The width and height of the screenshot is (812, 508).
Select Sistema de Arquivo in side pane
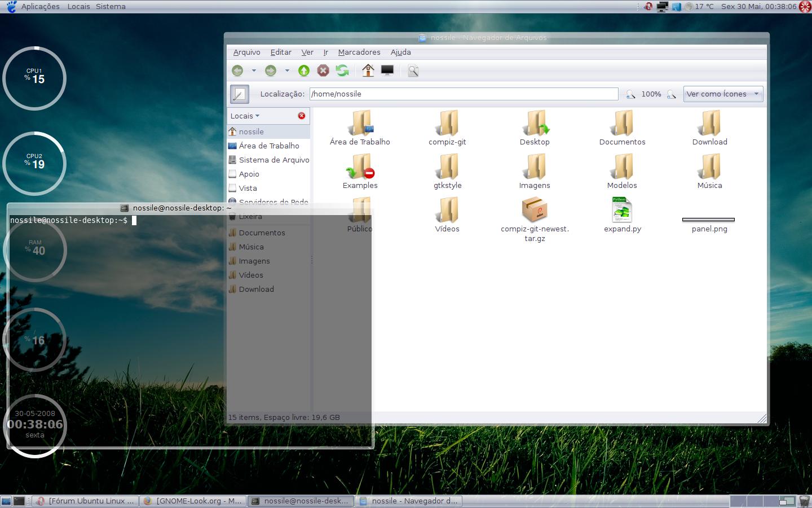pos(268,160)
